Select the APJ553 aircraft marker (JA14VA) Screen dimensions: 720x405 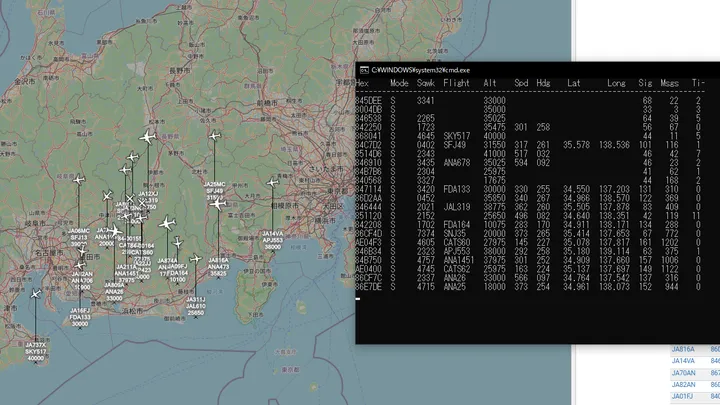pos(273,183)
